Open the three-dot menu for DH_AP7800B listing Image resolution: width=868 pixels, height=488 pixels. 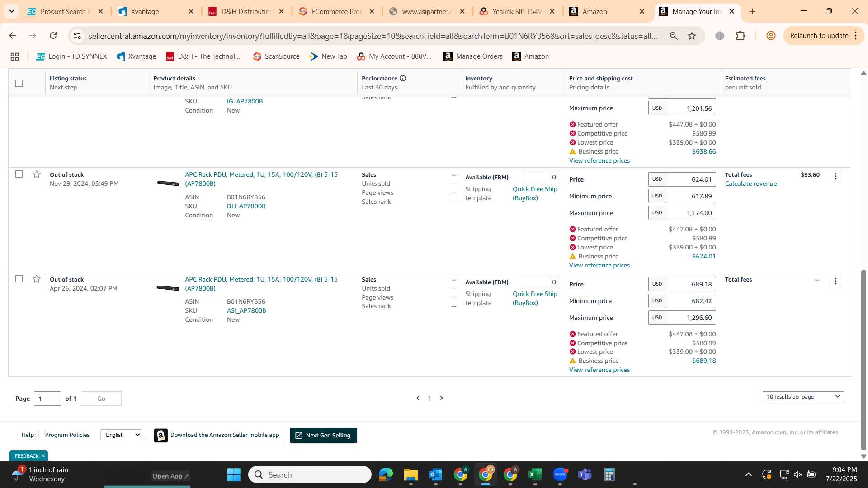click(835, 177)
